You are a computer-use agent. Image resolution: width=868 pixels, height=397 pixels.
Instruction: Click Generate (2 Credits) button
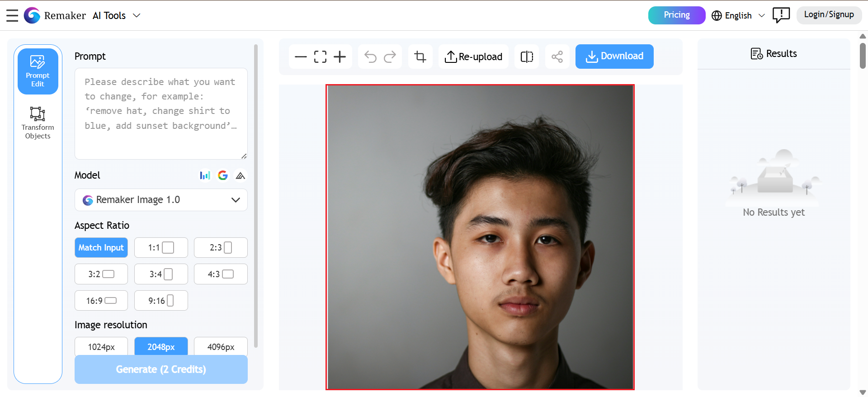tap(161, 369)
